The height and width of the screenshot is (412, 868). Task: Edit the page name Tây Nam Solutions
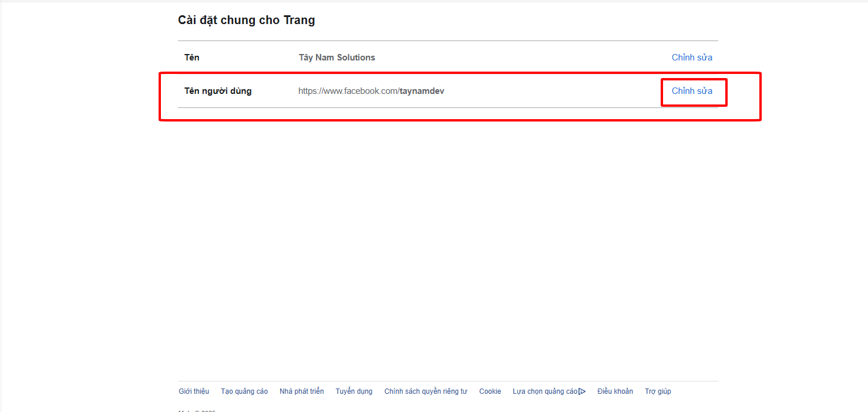(692, 58)
